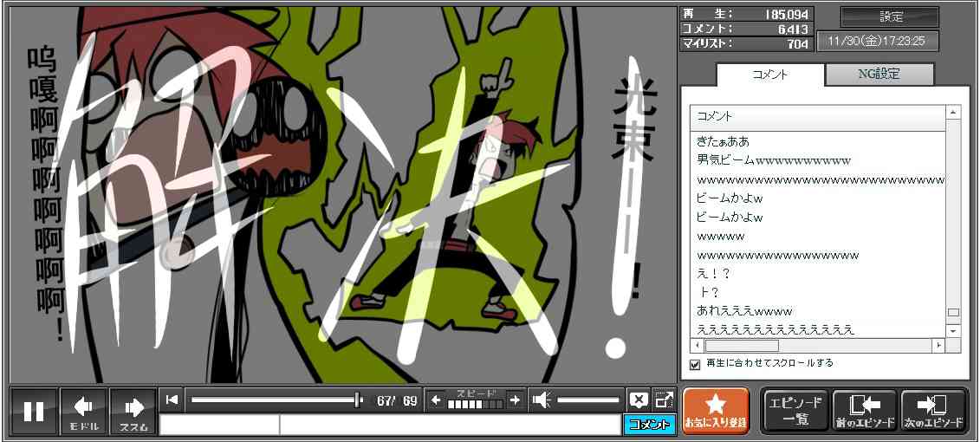Jump to start with skip-to-beginning icon

click(172, 400)
